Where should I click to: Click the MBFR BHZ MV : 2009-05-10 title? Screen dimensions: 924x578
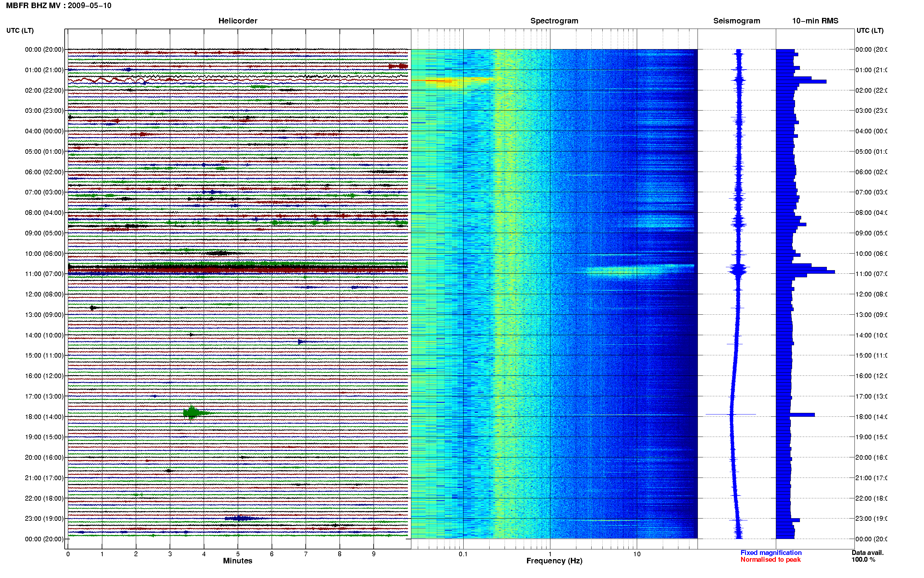click(58, 6)
